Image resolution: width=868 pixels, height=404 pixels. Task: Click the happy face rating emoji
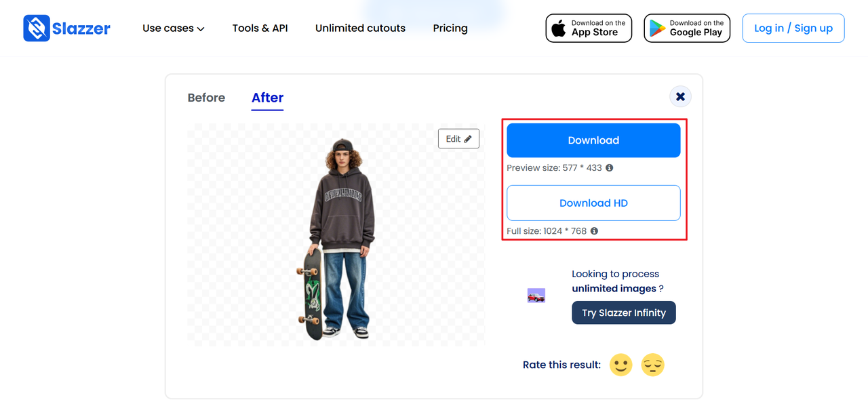620,365
